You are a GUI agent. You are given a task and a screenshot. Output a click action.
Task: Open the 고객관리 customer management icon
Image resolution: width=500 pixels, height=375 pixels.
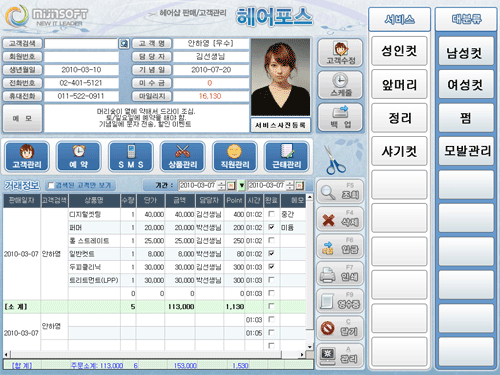(27, 156)
